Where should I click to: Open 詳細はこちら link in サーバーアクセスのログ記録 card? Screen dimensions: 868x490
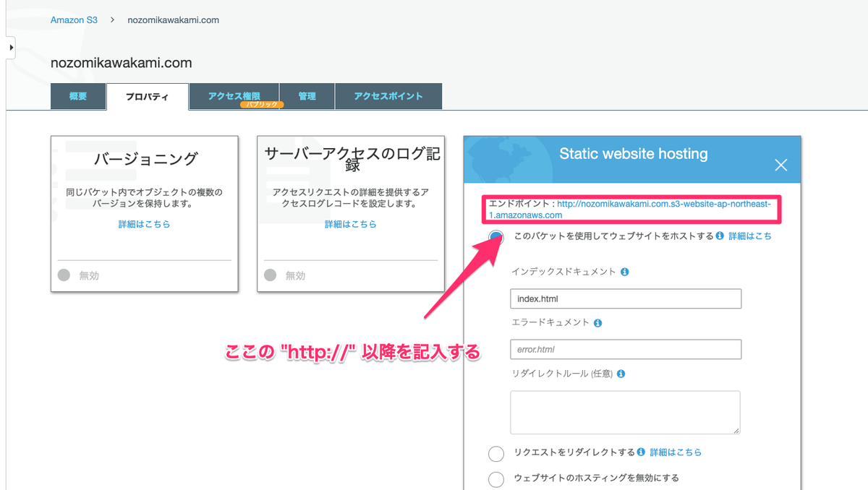pyautogui.click(x=351, y=225)
